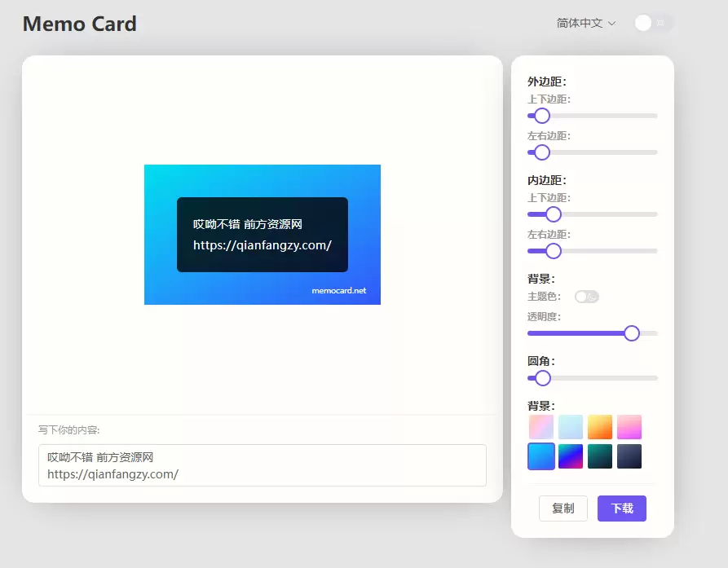This screenshot has height=568, width=728.
Task: Click the 透明度 label
Action: (x=544, y=316)
